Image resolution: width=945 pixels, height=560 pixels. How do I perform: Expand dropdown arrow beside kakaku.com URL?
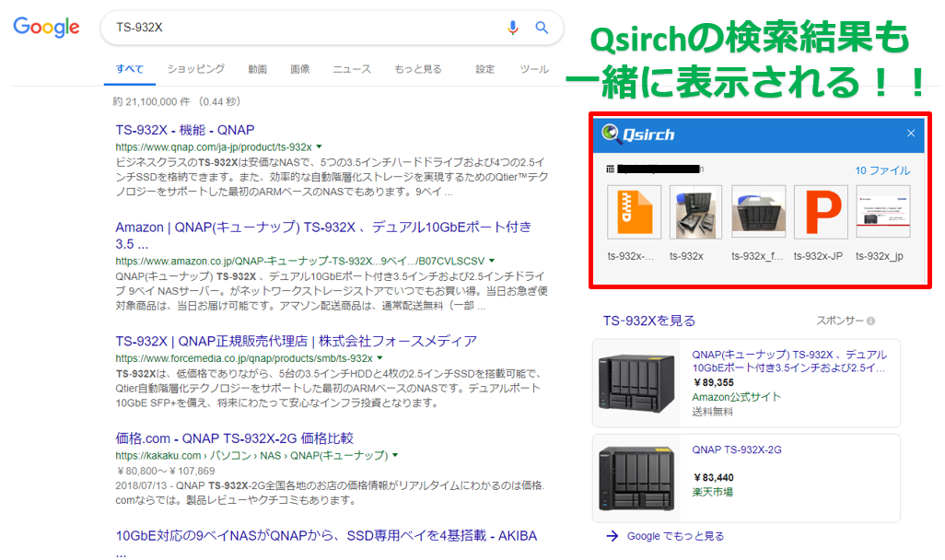click(x=395, y=455)
